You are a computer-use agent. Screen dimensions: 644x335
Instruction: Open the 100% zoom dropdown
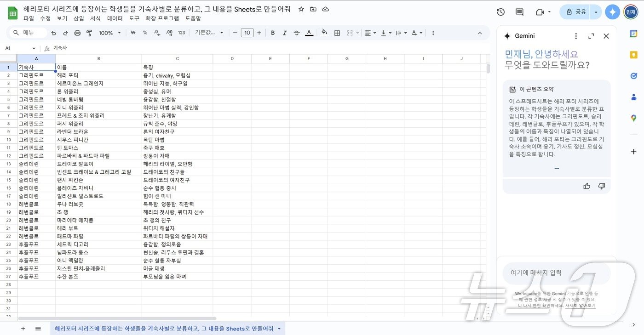point(110,33)
